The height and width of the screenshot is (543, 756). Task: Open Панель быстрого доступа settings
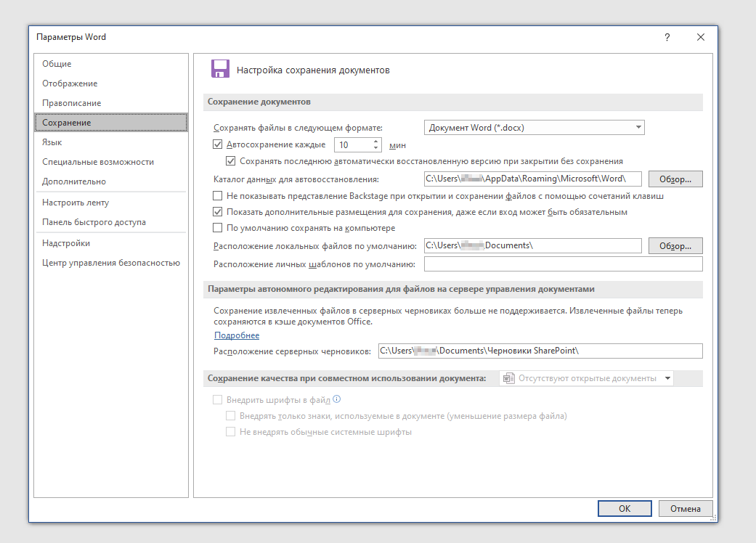point(111,222)
